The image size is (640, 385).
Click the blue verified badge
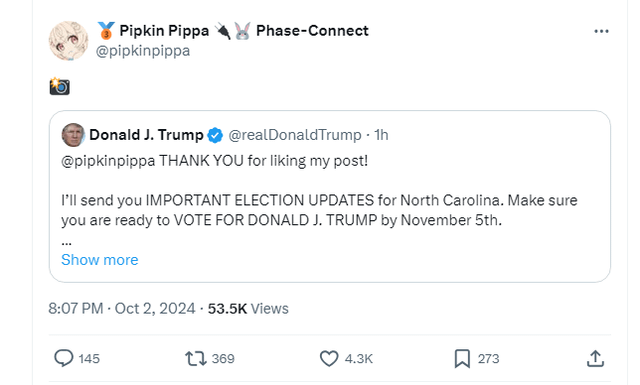[x=215, y=135]
